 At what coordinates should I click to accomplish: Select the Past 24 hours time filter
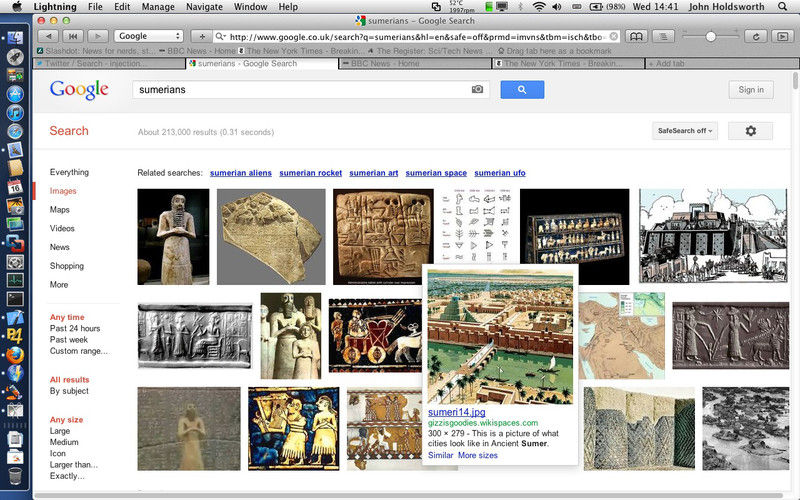(x=75, y=329)
